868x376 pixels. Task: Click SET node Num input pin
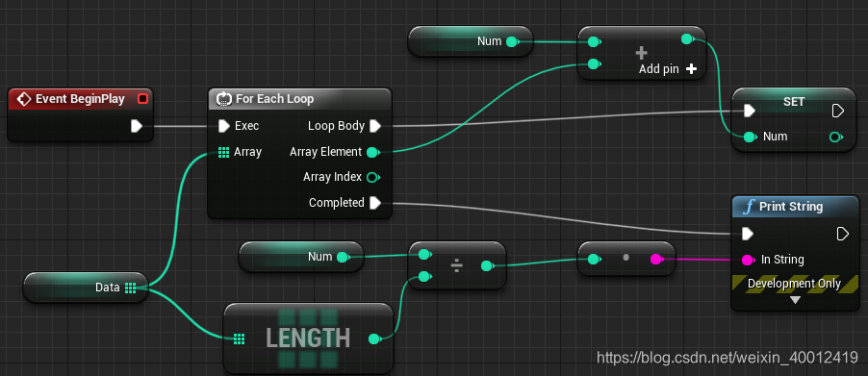[750, 137]
